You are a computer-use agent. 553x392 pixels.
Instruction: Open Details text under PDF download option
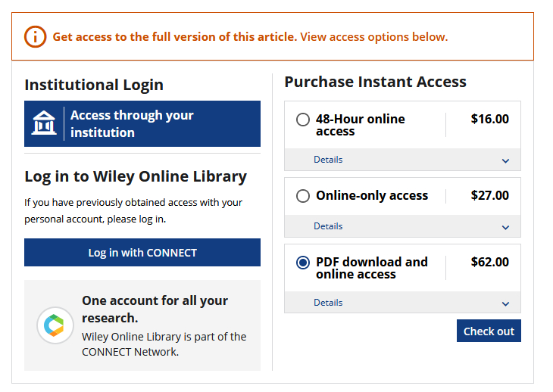click(x=328, y=303)
